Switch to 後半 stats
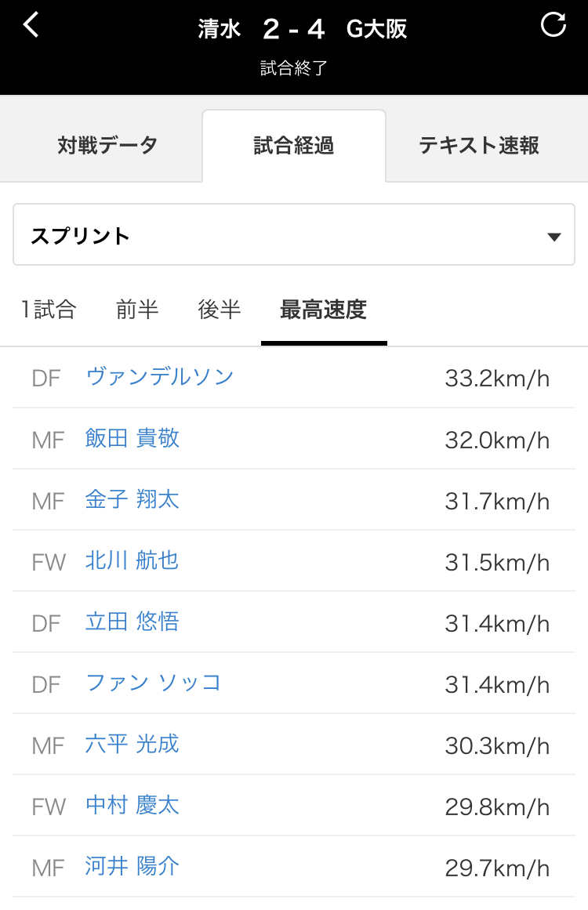 tap(220, 310)
